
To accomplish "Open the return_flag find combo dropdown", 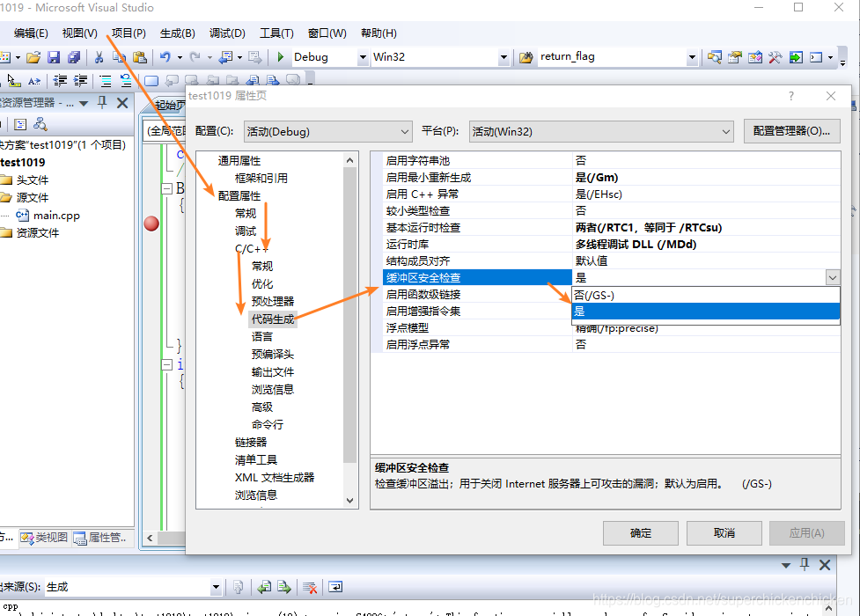I will click(x=692, y=57).
